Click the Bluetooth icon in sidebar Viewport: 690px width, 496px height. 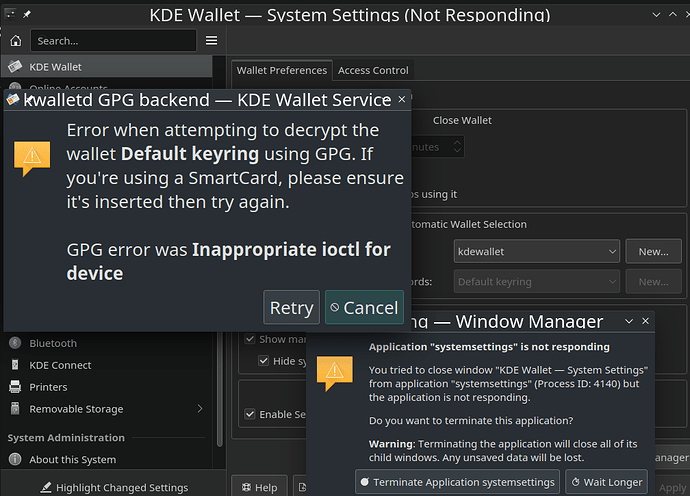(15, 343)
